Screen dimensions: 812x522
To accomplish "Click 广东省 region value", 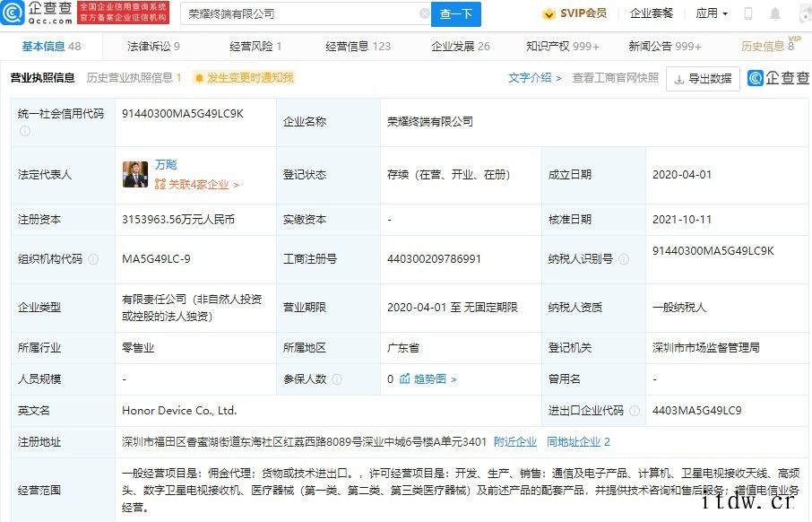I will tap(403, 348).
